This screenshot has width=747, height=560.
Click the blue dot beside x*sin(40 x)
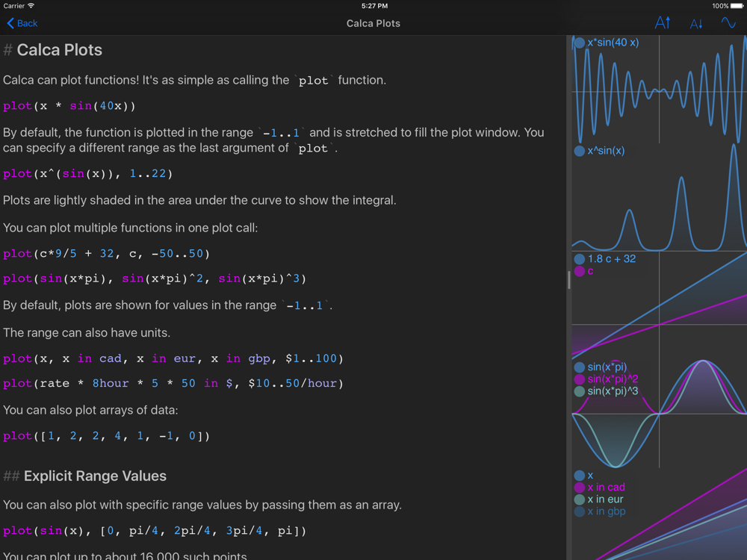coord(579,43)
